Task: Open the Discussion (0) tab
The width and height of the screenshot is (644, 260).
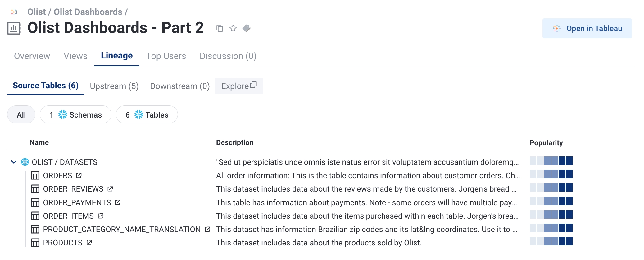Action: coord(228,56)
